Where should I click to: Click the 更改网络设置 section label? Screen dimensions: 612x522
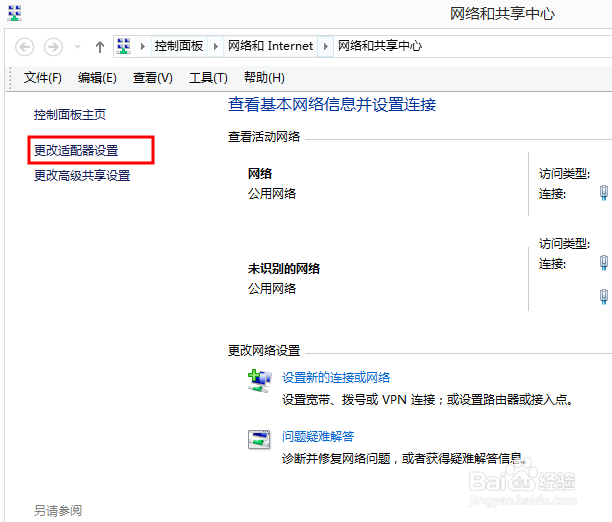pyautogui.click(x=264, y=351)
